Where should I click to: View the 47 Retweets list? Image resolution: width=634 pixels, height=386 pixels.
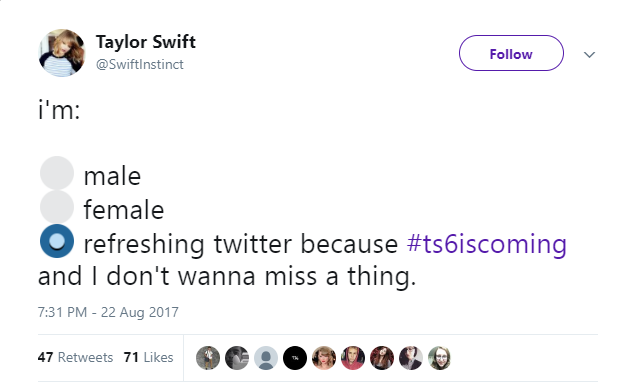click(x=75, y=357)
